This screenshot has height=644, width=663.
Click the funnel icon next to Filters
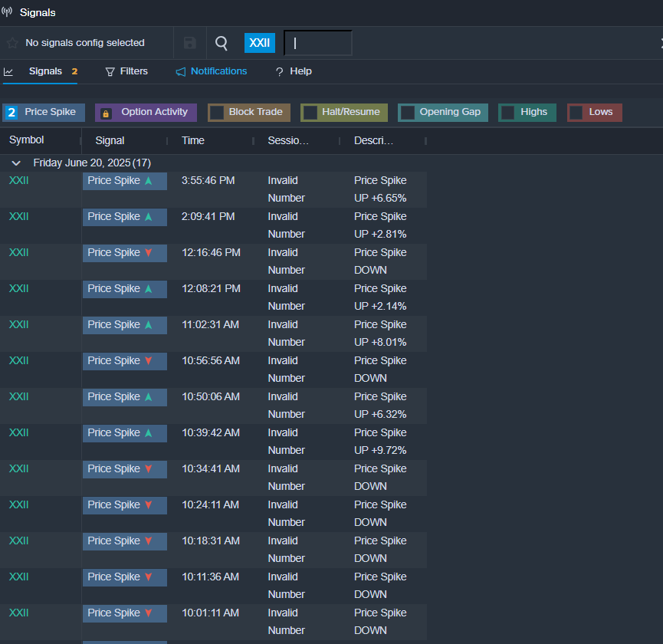click(x=110, y=71)
